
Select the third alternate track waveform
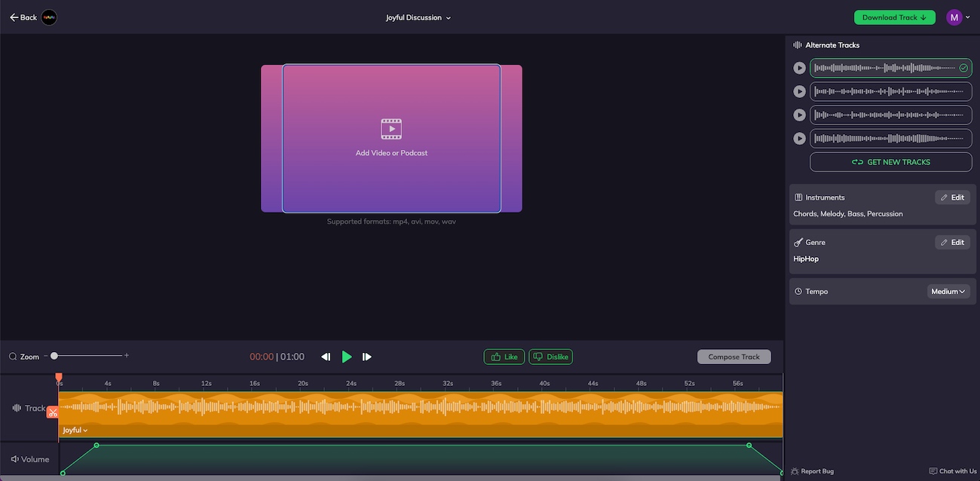point(890,115)
